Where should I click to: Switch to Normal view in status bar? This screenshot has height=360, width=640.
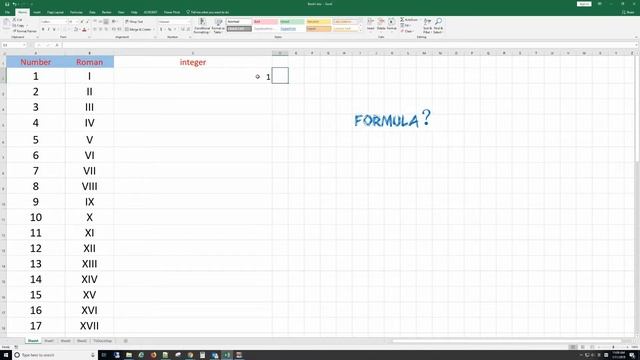(x=573, y=347)
